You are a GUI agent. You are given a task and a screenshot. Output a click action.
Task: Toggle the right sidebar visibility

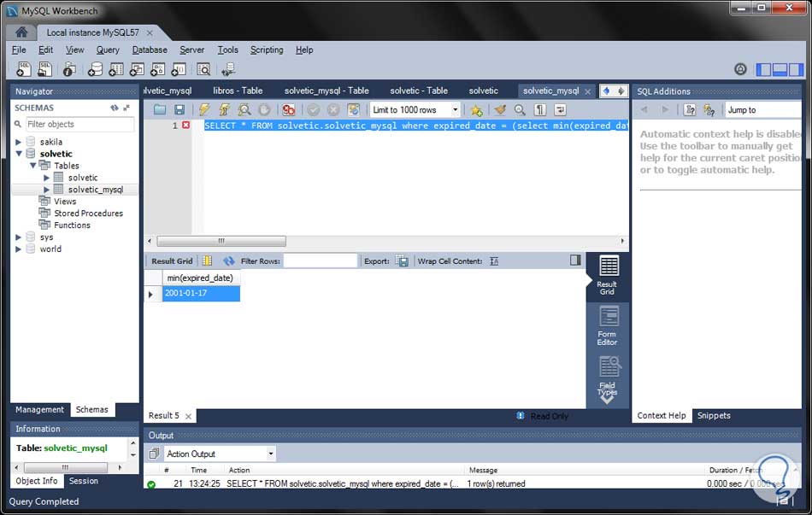796,69
